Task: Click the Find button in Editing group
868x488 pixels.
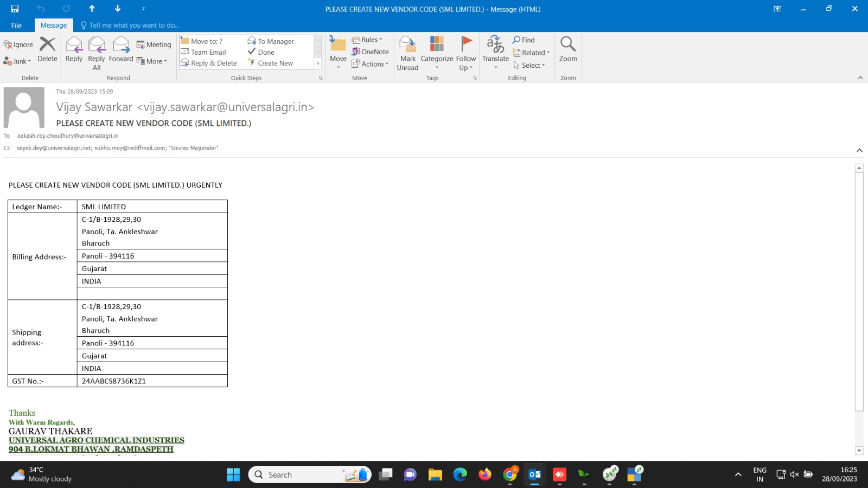Action: tap(524, 40)
